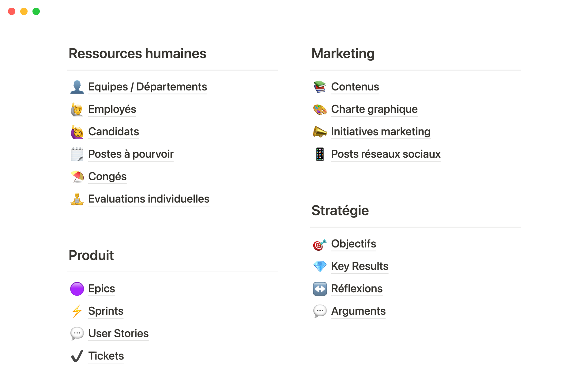The height and width of the screenshot is (368, 588).
Task: Open the User Stories page
Action: [x=118, y=334]
